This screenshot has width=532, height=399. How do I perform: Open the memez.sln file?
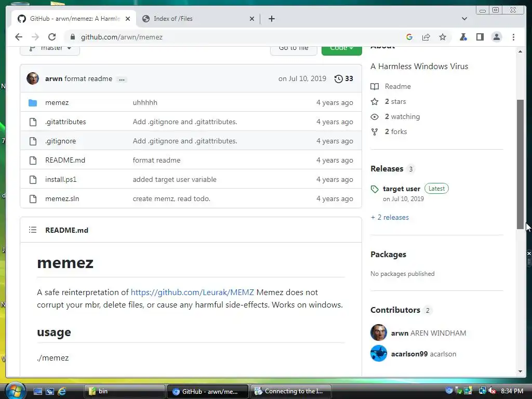[62, 198]
